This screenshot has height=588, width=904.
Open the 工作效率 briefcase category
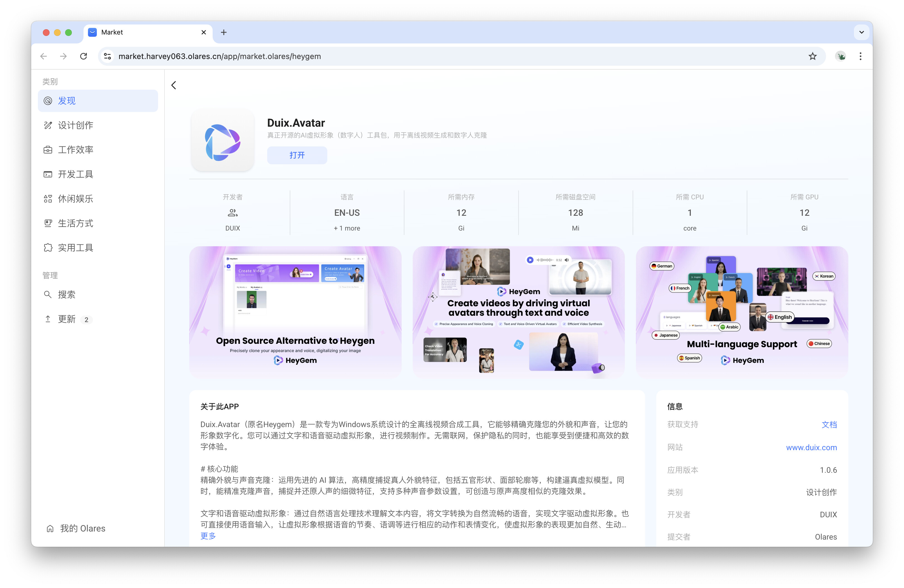(48, 150)
